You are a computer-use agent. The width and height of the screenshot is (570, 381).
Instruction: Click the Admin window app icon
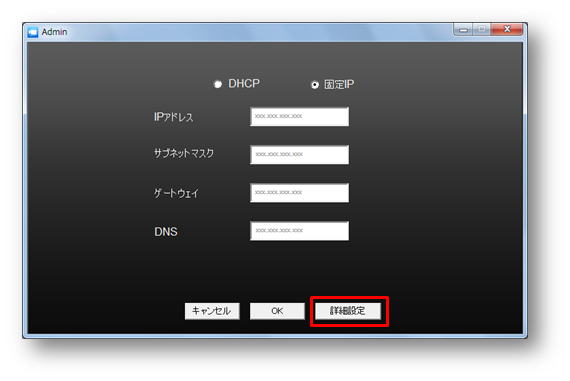[33, 32]
